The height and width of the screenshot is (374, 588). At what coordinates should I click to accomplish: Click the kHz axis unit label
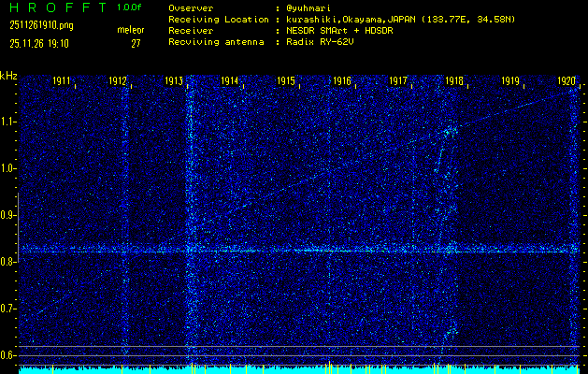pos(8,75)
